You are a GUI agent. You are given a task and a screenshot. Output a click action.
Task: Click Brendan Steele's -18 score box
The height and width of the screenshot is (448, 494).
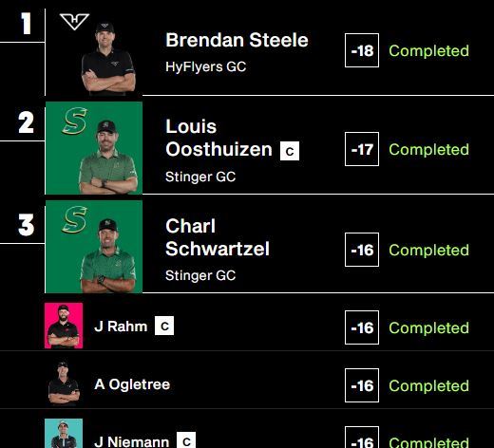[362, 50]
